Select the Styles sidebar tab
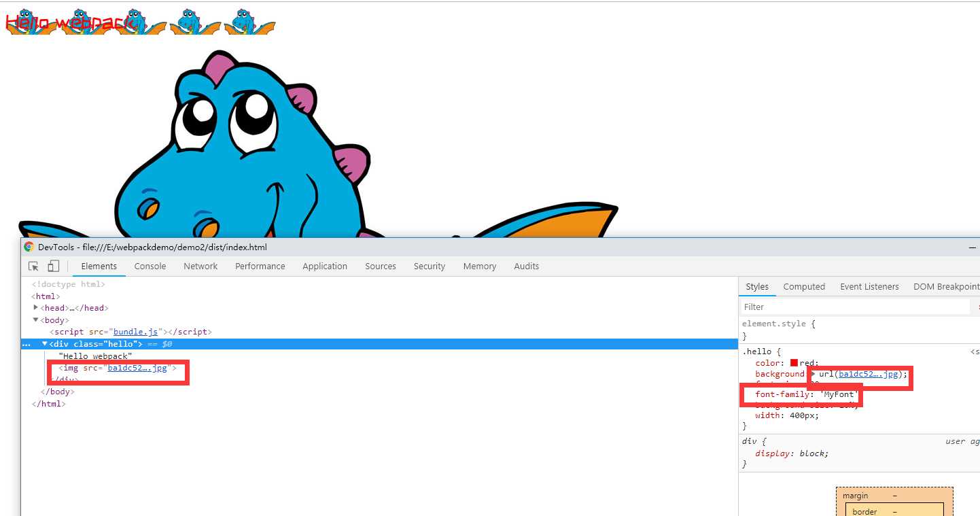 click(x=757, y=286)
